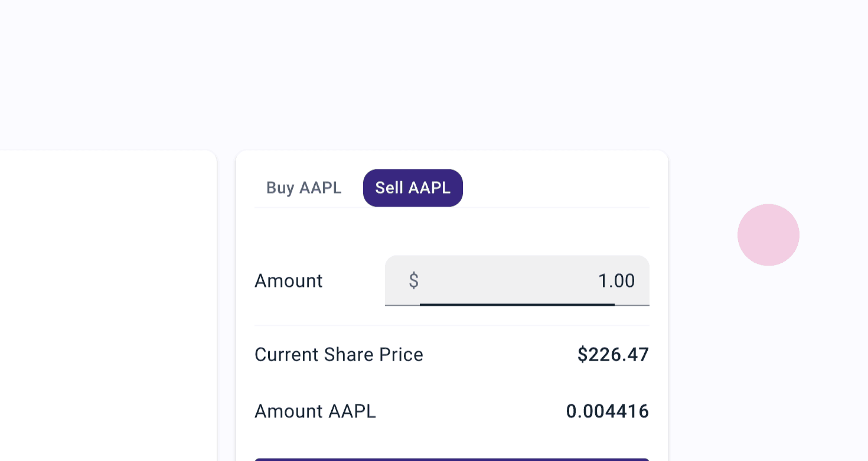Select the Sell AAPL tab

click(413, 188)
